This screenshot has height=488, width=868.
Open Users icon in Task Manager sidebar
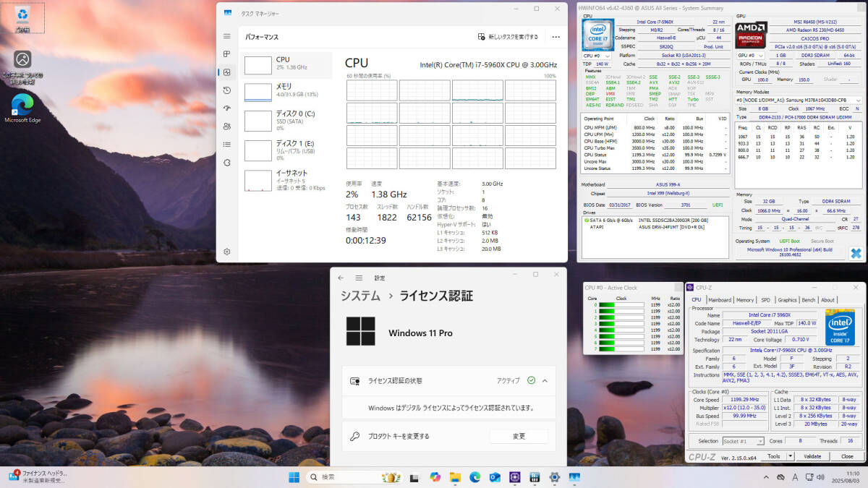(227, 127)
